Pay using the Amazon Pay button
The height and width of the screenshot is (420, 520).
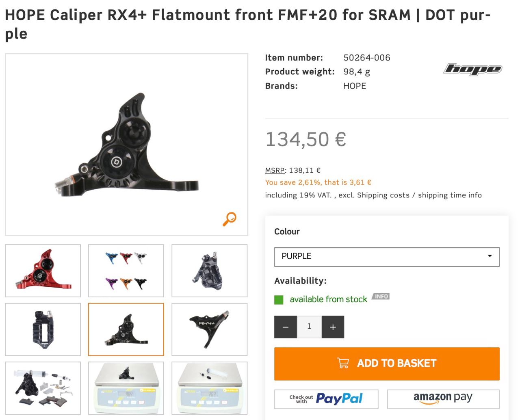(443, 399)
